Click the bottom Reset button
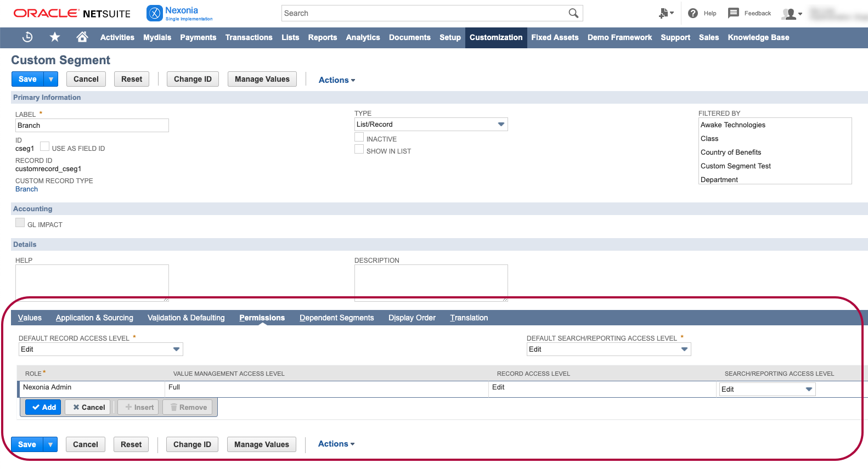Image resolution: width=868 pixels, height=474 pixels. pyautogui.click(x=131, y=444)
